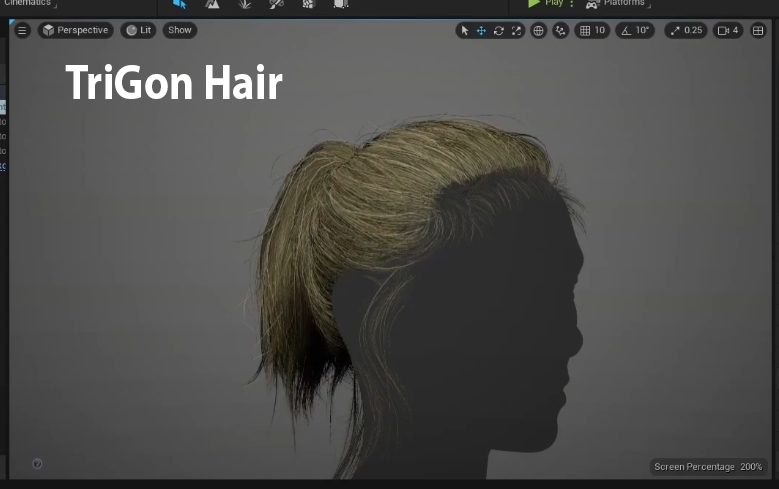Open the viewport options hamburger menu
The width and height of the screenshot is (779, 489).
pyautogui.click(x=22, y=30)
